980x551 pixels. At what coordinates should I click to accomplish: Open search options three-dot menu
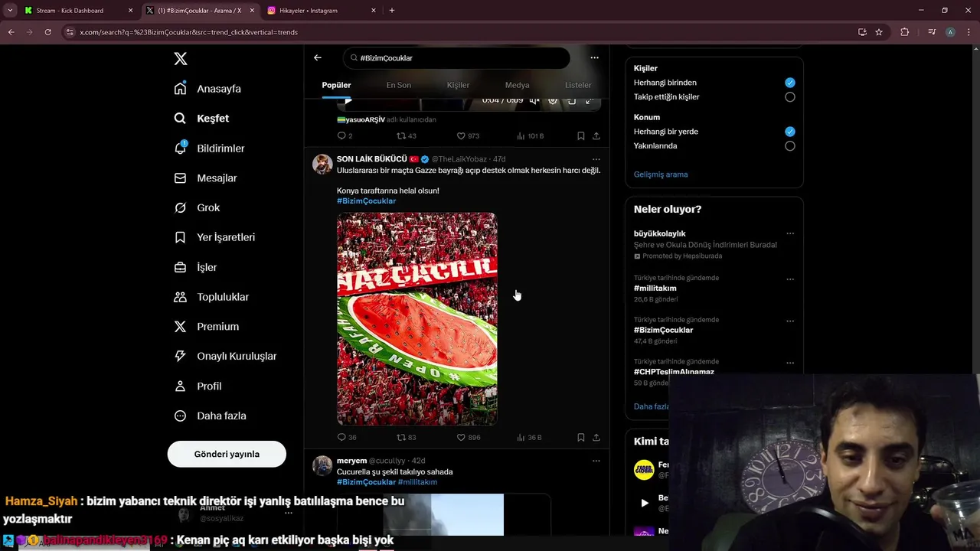click(594, 57)
